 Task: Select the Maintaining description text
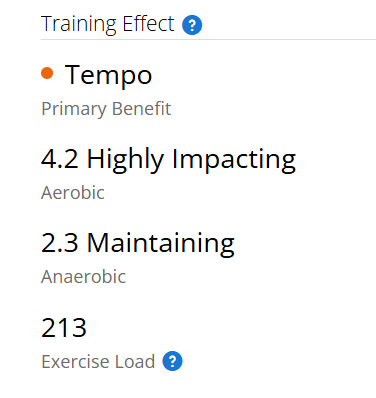tap(161, 244)
